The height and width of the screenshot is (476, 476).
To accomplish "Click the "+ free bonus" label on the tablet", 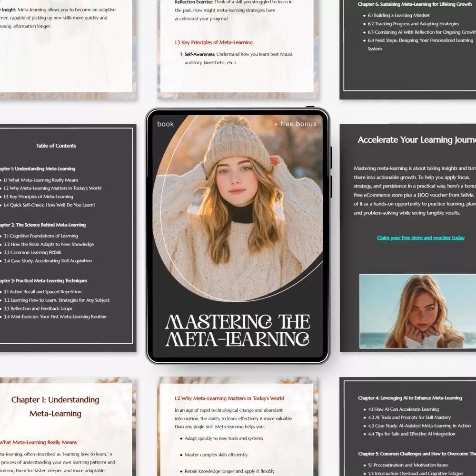I will pyautogui.click(x=295, y=124).
